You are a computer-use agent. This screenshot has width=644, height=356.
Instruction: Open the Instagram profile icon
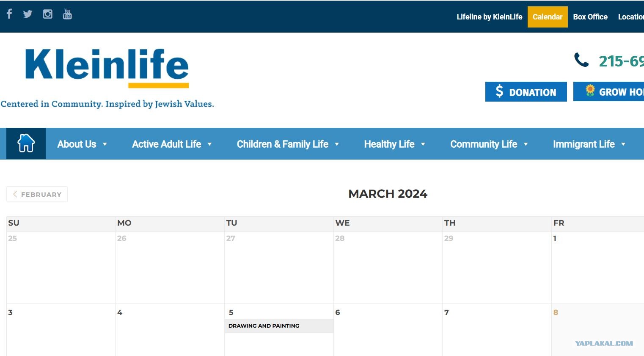coord(48,14)
